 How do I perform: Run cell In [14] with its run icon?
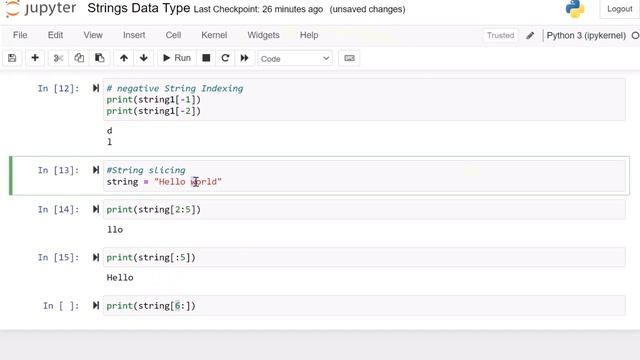coord(96,209)
